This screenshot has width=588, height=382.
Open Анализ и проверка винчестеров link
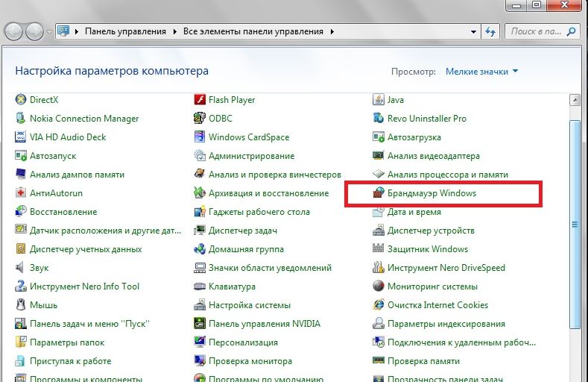coord(275,175)
